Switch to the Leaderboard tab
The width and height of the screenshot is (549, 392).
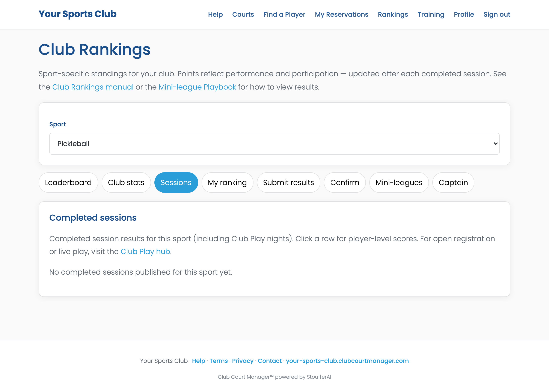click(68, 183)
